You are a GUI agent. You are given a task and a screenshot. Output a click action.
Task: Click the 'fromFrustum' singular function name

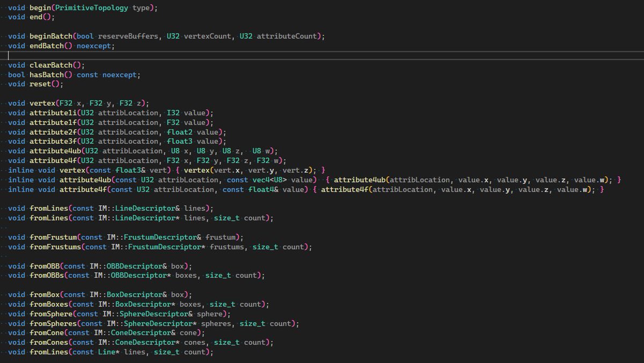(53, 237)
